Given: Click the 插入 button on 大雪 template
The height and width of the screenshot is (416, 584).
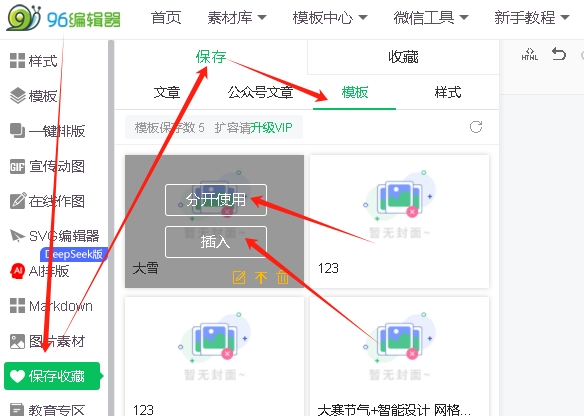Looking at the screenshot, I should pyautogui.click(x=216, y=242).
